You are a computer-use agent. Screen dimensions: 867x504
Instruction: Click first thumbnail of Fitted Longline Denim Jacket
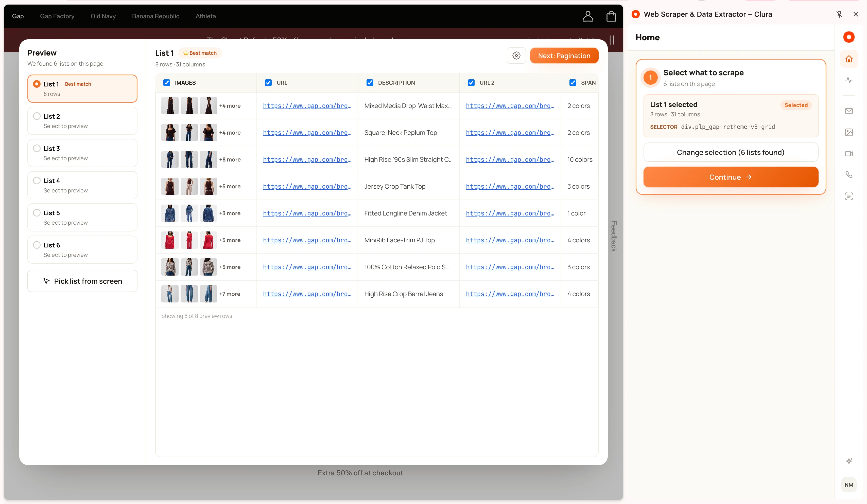tap(170, 213)
